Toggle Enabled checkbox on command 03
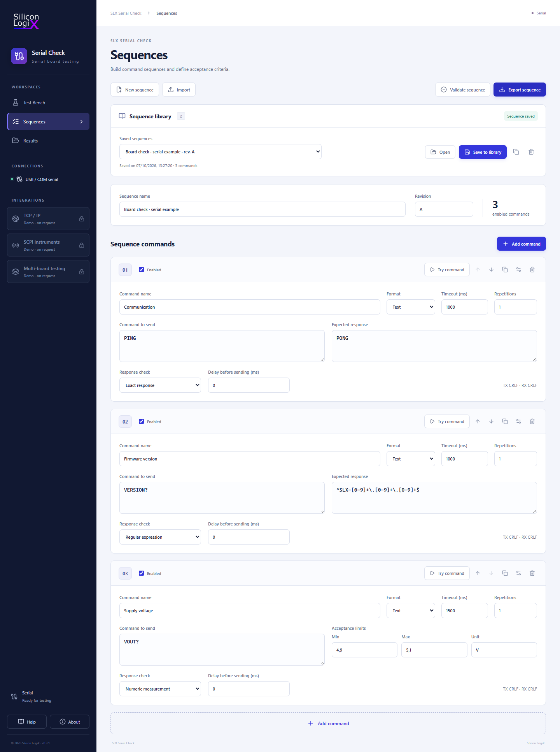This screenshot has height=752, width=560. (142, 573)
